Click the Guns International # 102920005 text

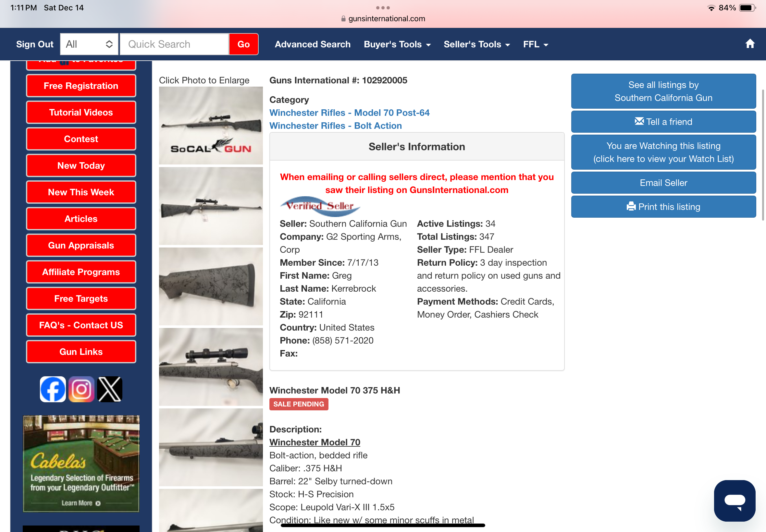coord(338,80)
